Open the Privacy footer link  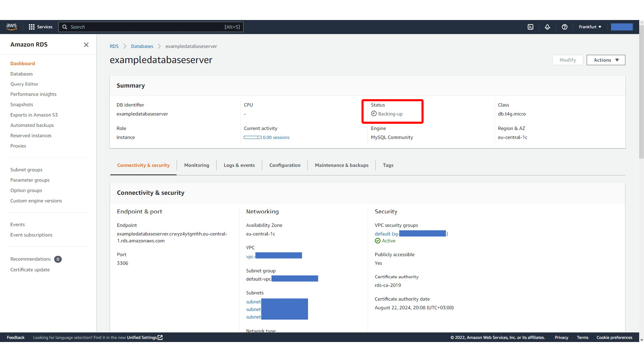coord(562,338)
